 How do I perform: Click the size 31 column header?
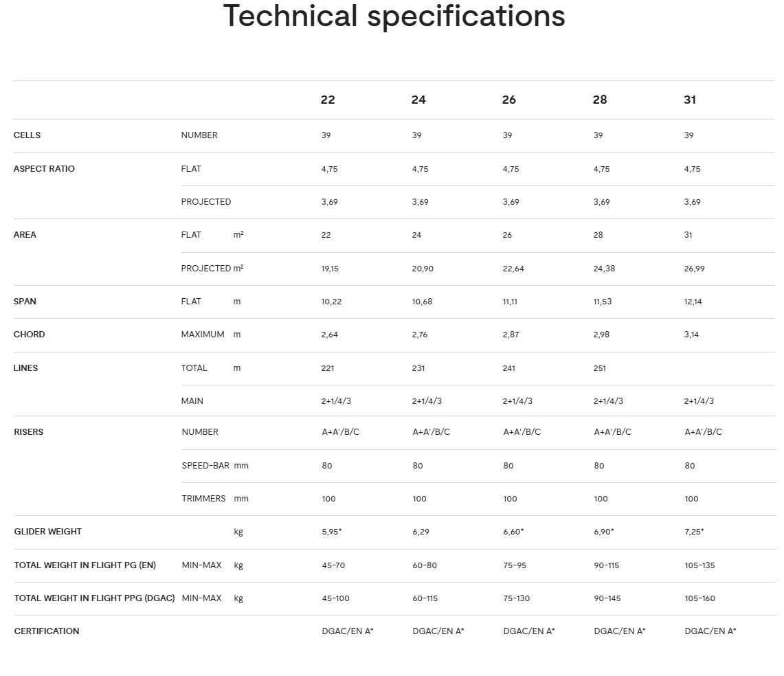click(690, 100)
